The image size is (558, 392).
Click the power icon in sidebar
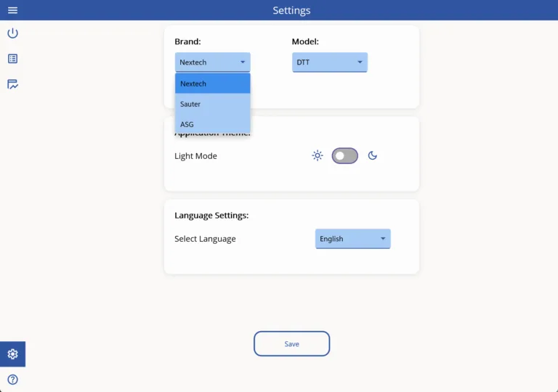click(x=12, y=33)
